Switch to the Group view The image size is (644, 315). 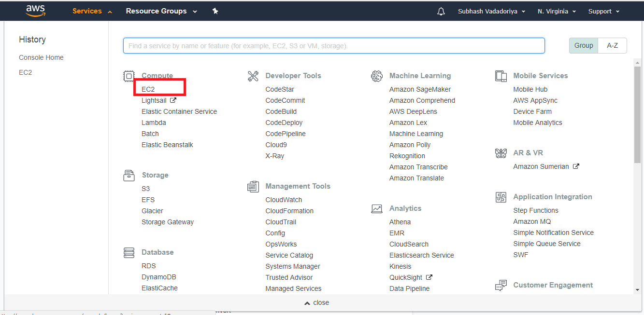point(584,45)
